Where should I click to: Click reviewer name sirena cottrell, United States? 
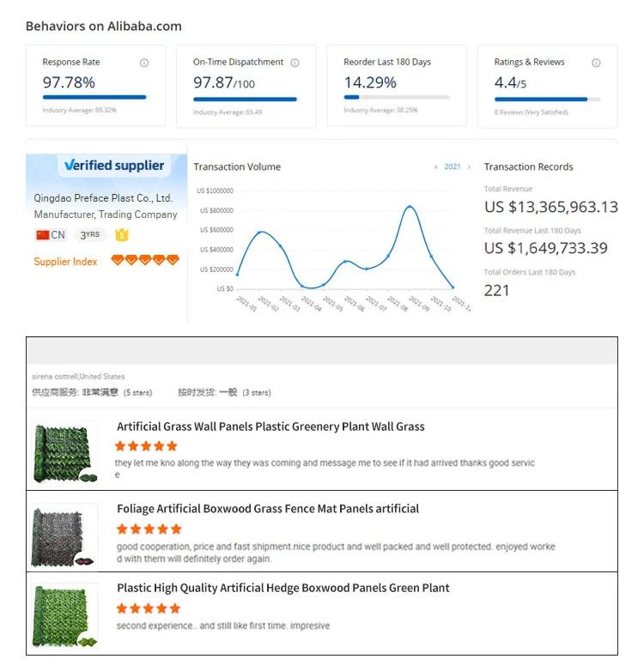coord(78,377)
